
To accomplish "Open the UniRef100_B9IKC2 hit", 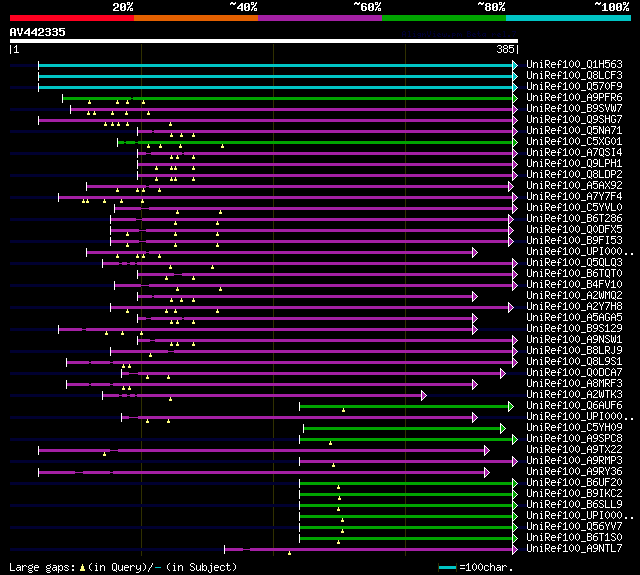I will point(574,494).
